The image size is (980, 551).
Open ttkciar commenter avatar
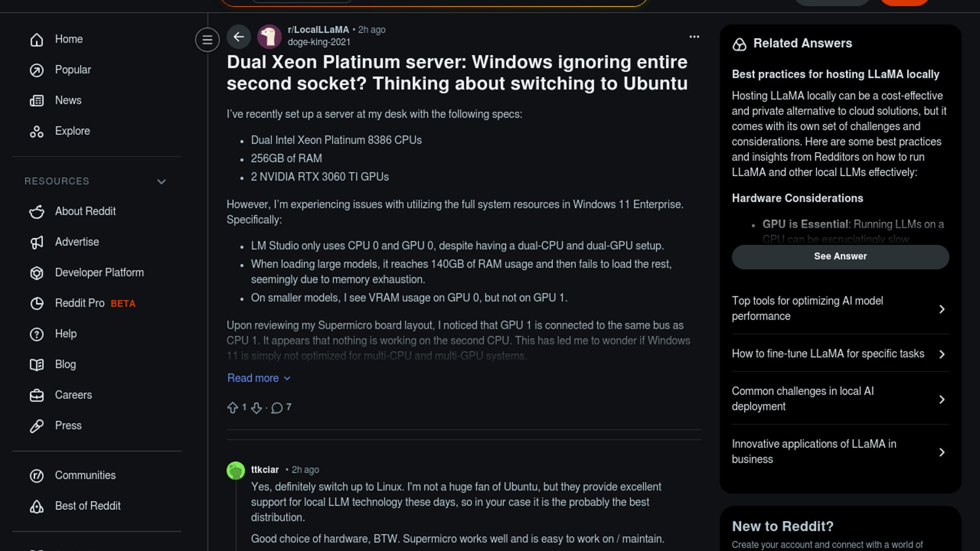tap(236, 470)
